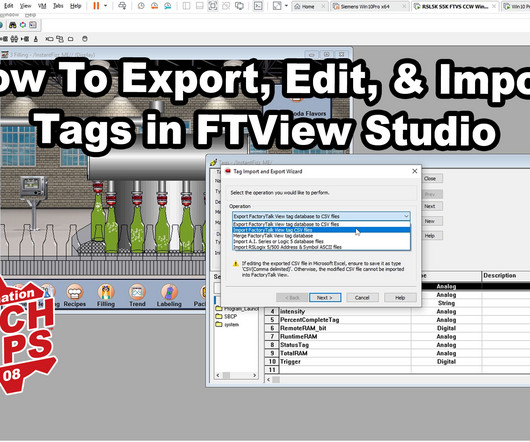Viewport: 530px width, 442px height.
Task: Open the console view icon in VMware toolbar
Action: pos(258,6)
